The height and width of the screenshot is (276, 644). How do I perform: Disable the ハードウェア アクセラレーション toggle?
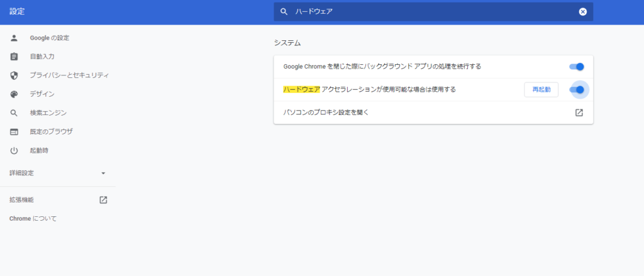tap(577, 89)
